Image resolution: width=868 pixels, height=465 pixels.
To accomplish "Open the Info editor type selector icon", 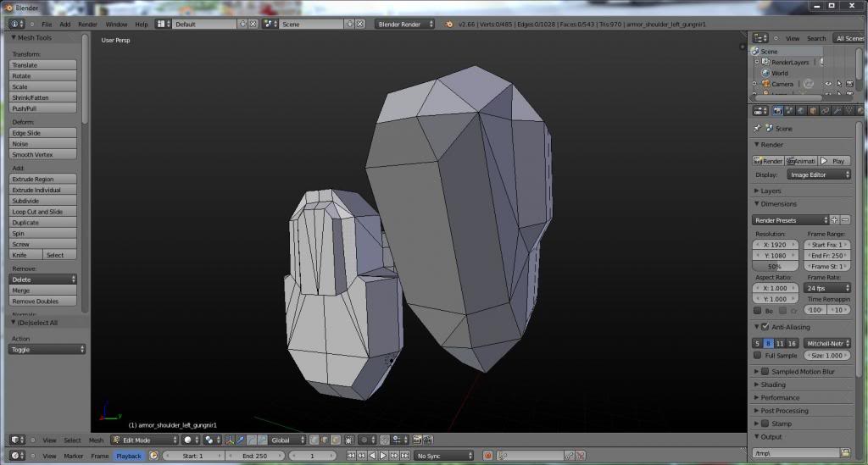I will [16, 24].
